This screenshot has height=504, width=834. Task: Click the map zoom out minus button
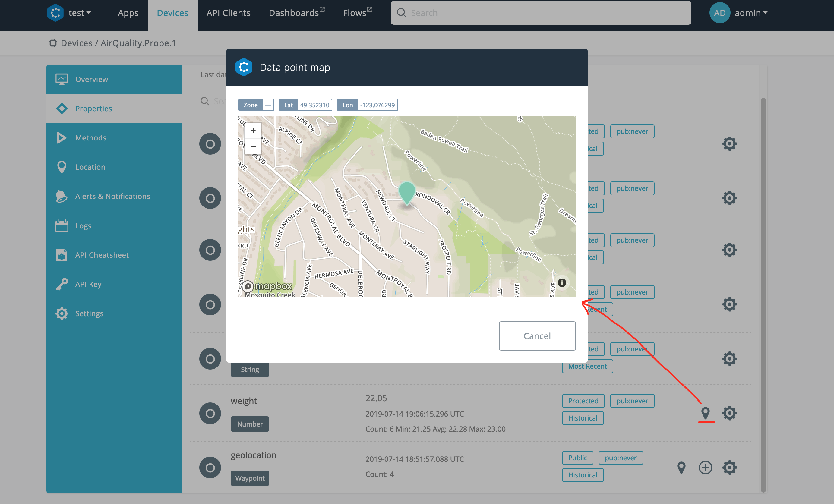[x=253, y=146]
